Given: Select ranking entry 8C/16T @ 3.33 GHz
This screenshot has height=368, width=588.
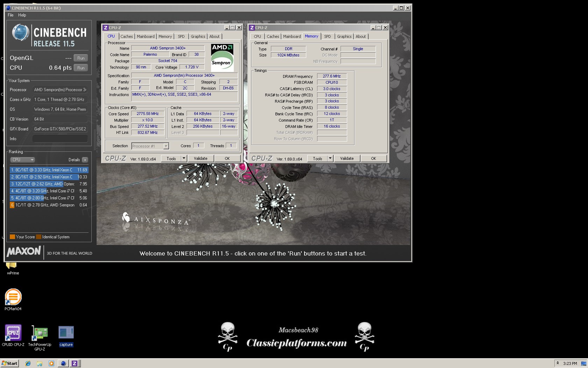Looking at the screenshot, I should tap(49, 170).
